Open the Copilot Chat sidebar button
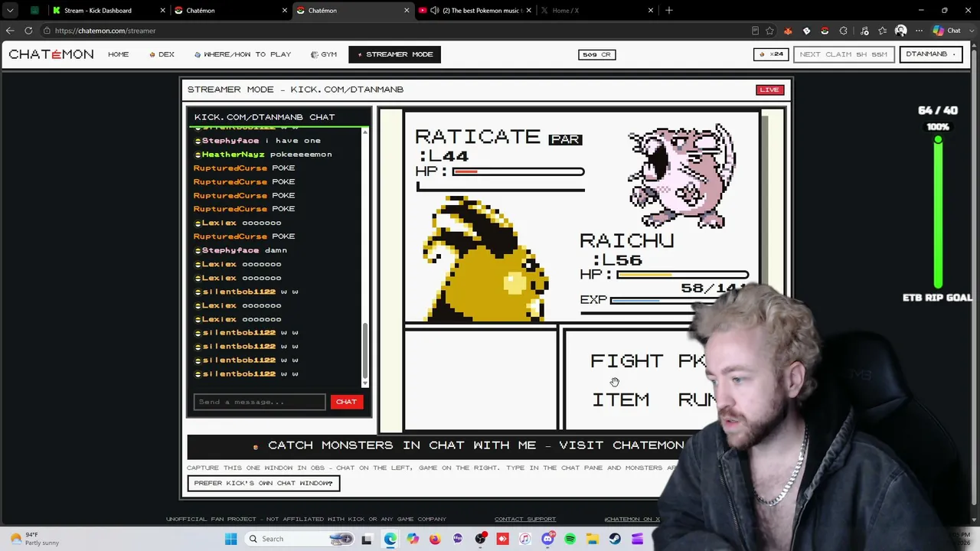980x551 pixels. point(946,31)
